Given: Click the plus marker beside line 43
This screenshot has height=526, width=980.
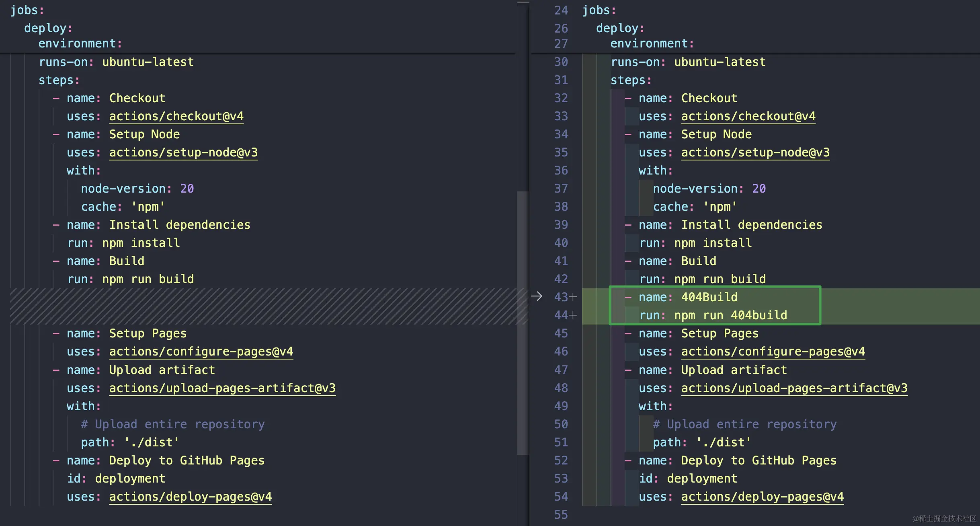Looking at the screenshot, I should (573, 297).
